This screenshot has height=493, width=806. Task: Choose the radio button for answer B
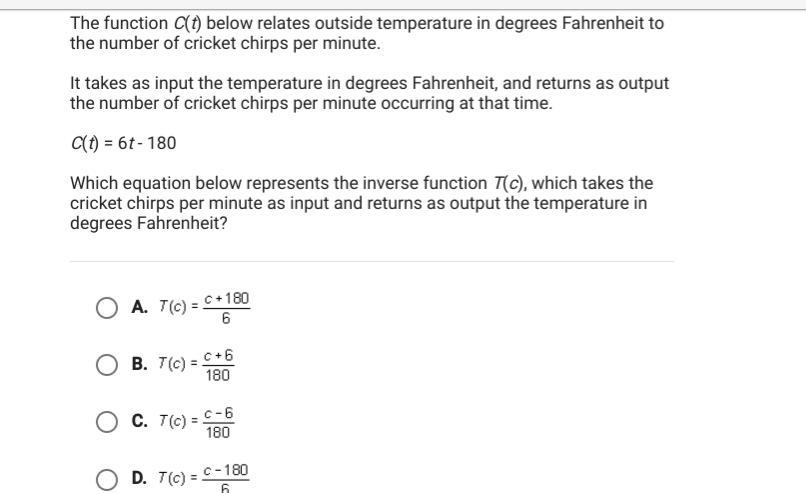click(106, 365)
